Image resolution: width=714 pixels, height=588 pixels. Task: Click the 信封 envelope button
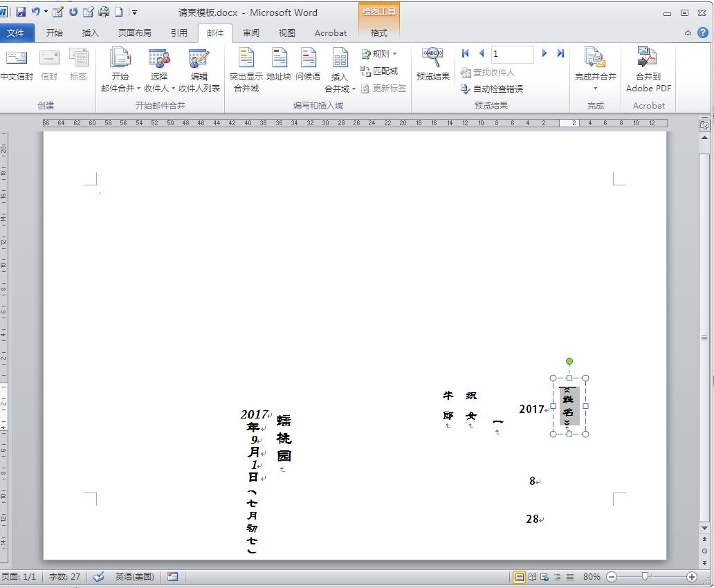[49, 65]
